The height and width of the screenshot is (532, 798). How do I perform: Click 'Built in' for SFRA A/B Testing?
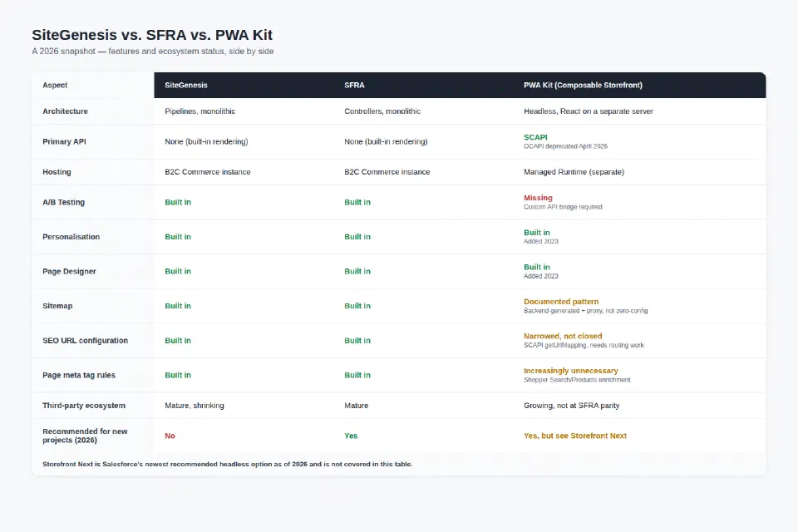click(357, 202)
